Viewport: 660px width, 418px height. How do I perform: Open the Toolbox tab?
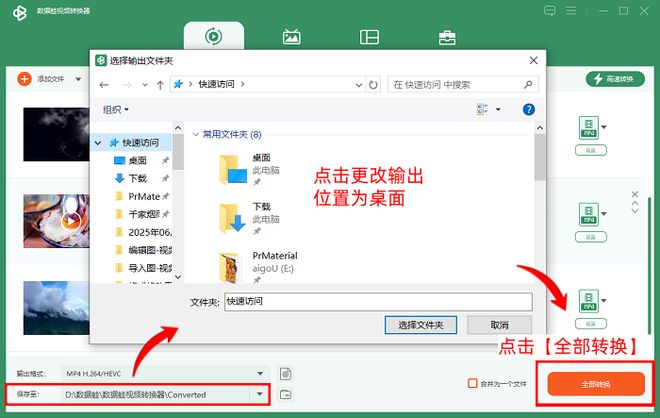click(x=447, y=37)
